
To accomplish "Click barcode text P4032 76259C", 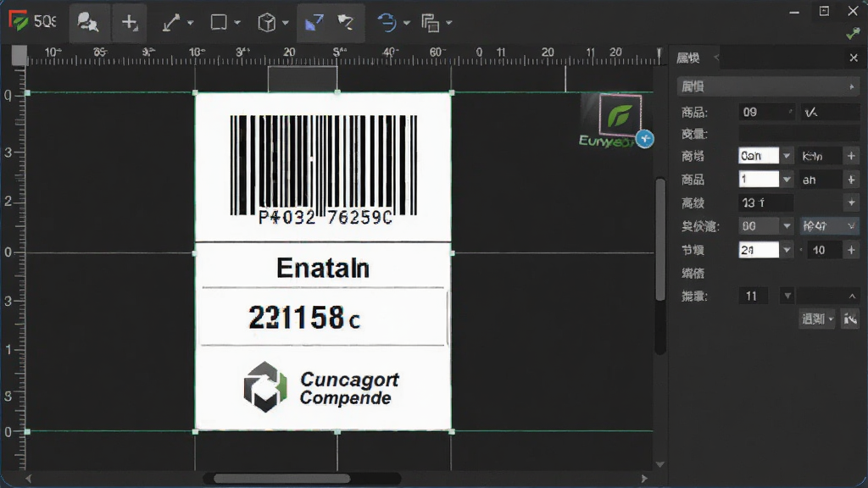I will pos(325,218).
